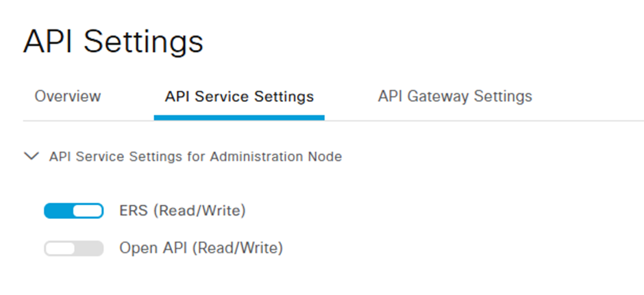Enable the Open API (Read/Write) toggle
The width and height of the screenshot is (644, 295).
[73, 248]
